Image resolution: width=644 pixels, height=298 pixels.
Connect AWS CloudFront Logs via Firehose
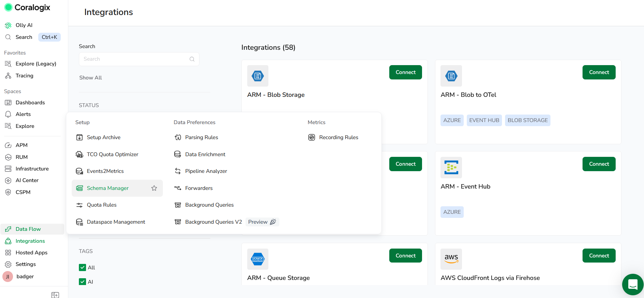tap(599, 256)
